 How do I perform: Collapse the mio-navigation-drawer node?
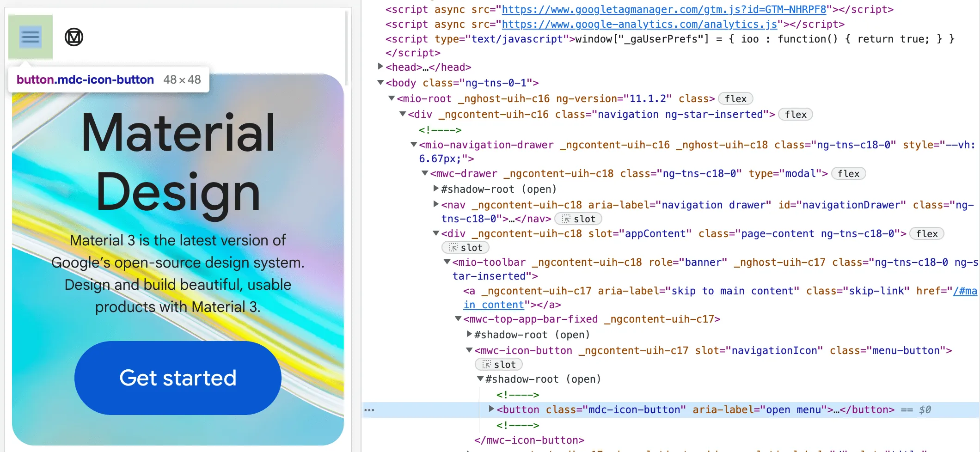(x=414, y=145)
